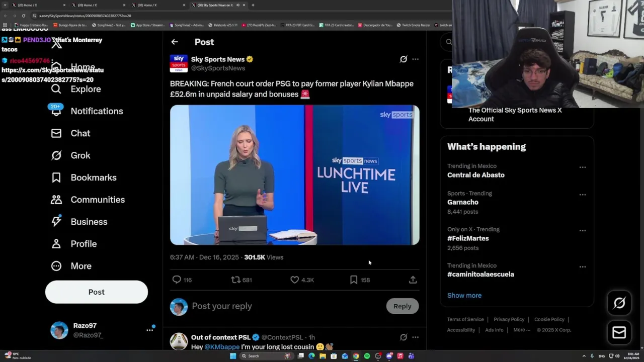Screen dimensions: 644x362
Task: Open the @SkySportsNews handle
Action: (218, 68)
